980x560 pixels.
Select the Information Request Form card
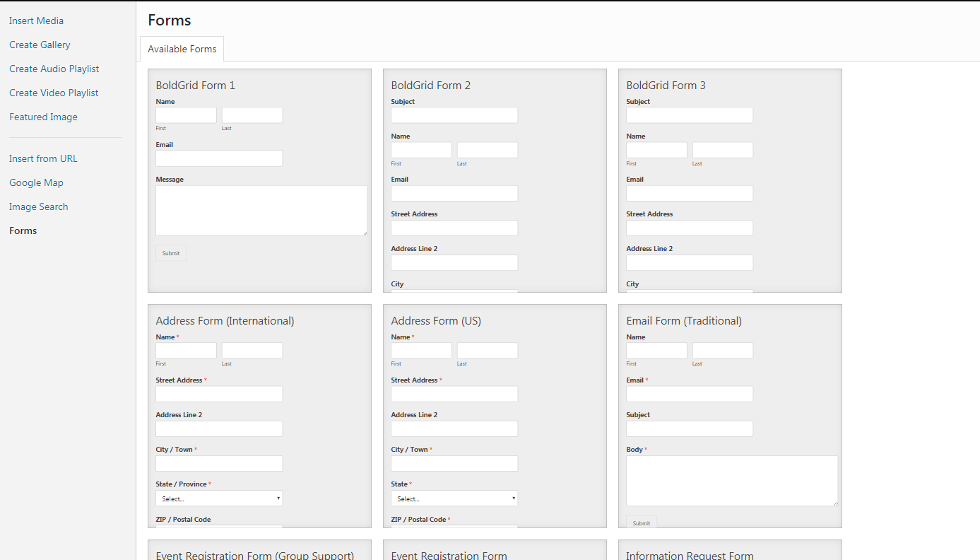click(x=730, y=550)
